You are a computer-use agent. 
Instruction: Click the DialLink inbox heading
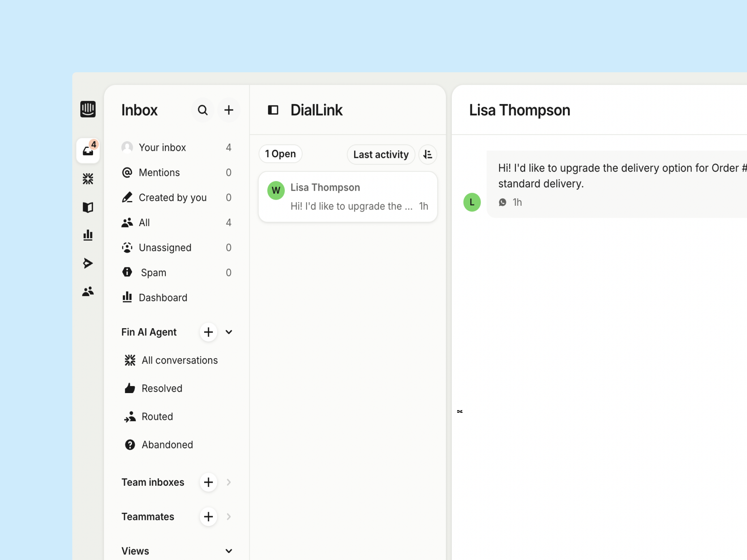coord(316,110)
